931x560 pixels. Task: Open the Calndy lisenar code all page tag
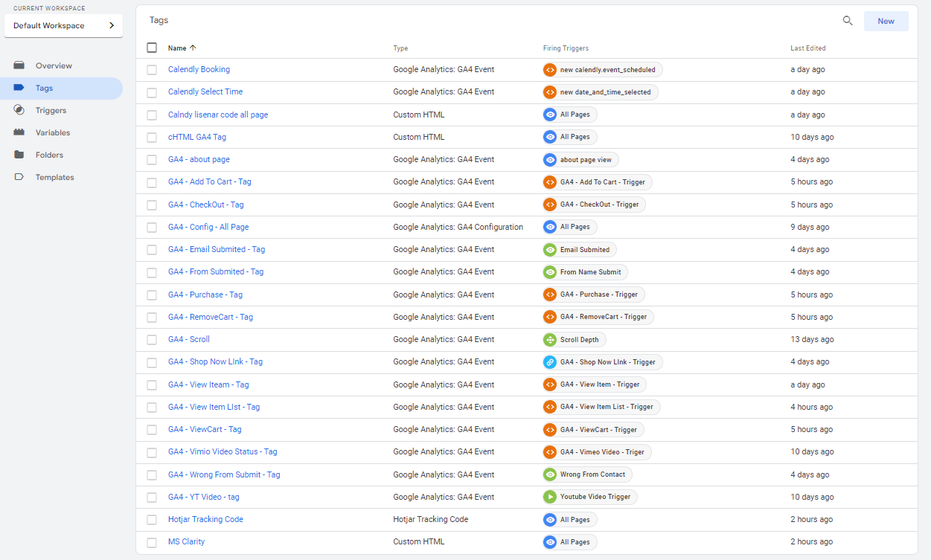(218, 115)
